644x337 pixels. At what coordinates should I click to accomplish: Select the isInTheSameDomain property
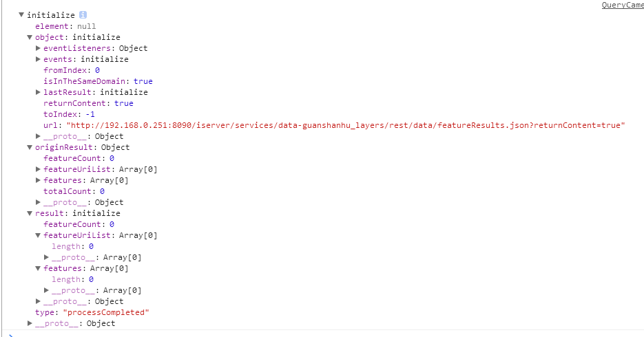pos(98,81)
